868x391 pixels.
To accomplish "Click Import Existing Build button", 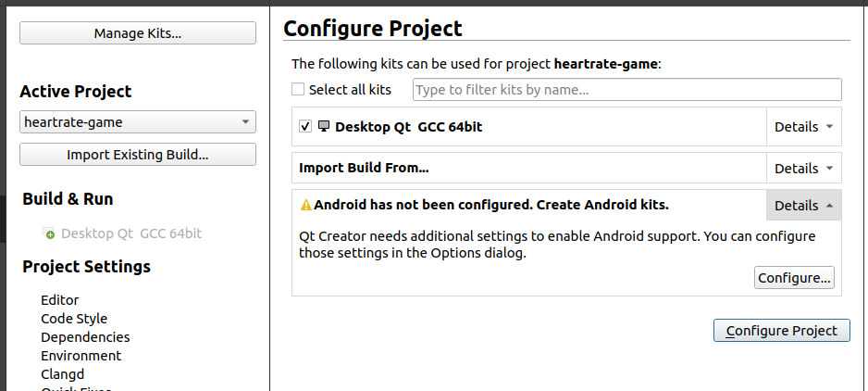I will point(137,155).
